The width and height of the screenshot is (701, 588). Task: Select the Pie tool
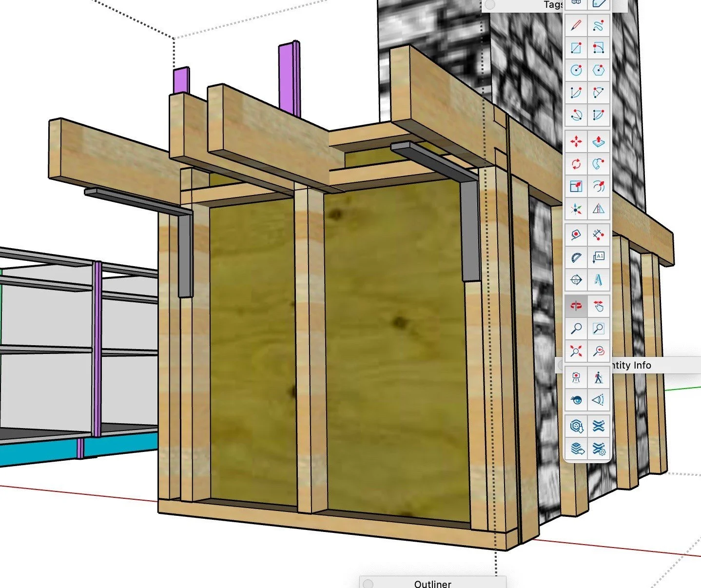click(599, 115)
